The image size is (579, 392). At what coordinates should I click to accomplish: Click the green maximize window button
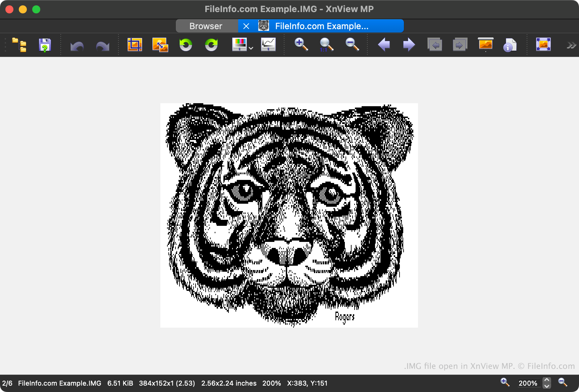pos(36,9)
